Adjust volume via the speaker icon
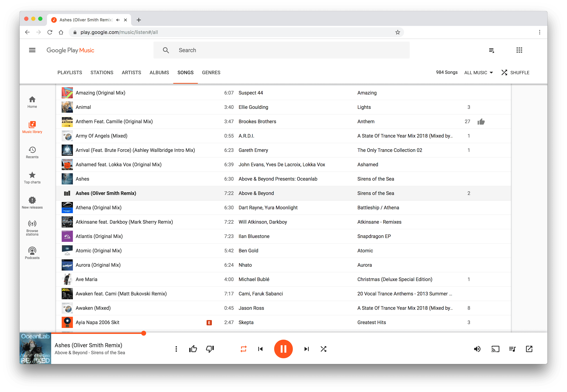Viewport: 567px width, 392px height. [477, 349]
